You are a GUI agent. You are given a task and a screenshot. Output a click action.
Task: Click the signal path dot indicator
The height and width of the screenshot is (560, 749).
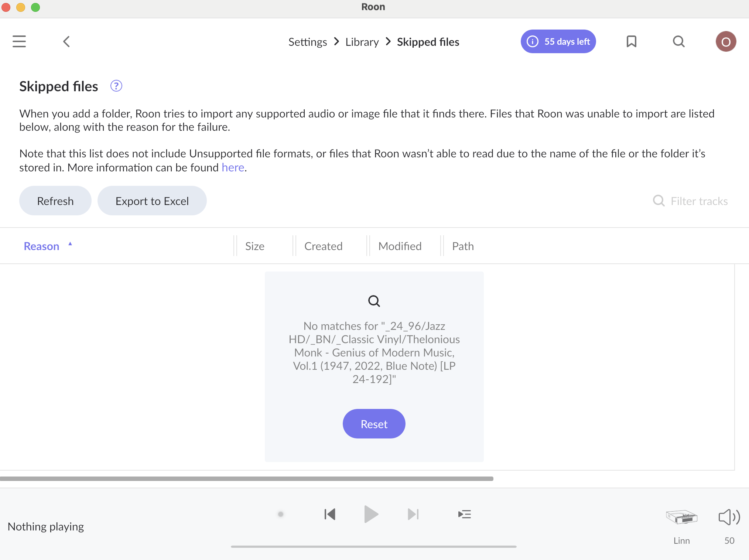pyautogui.click(x=281, y=514)
